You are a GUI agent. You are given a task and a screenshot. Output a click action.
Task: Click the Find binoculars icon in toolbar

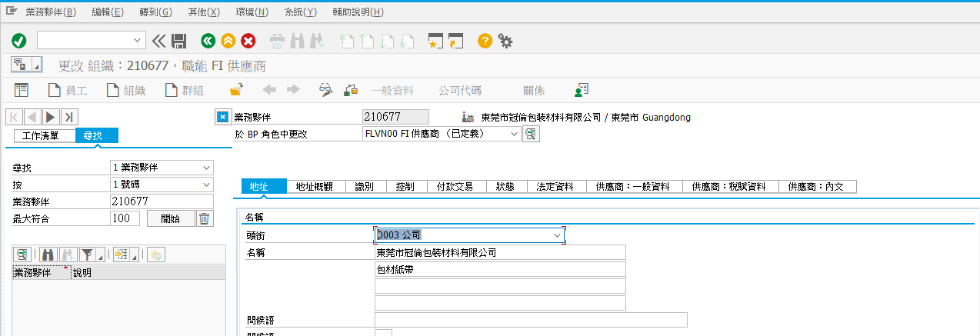[298, 41]
